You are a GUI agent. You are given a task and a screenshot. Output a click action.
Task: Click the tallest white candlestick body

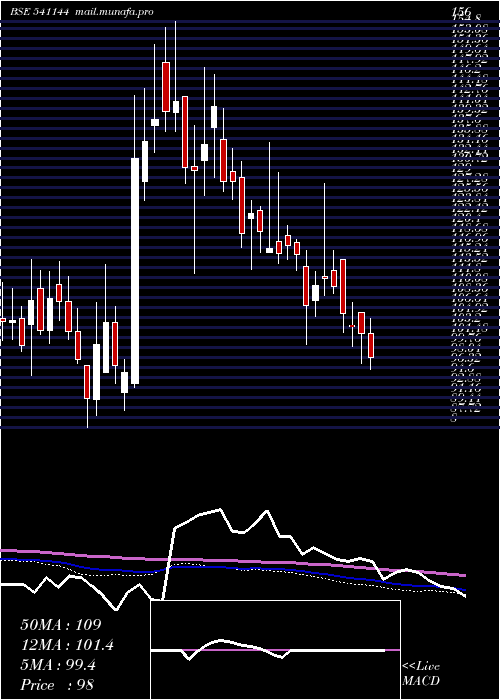coord(135,271)
